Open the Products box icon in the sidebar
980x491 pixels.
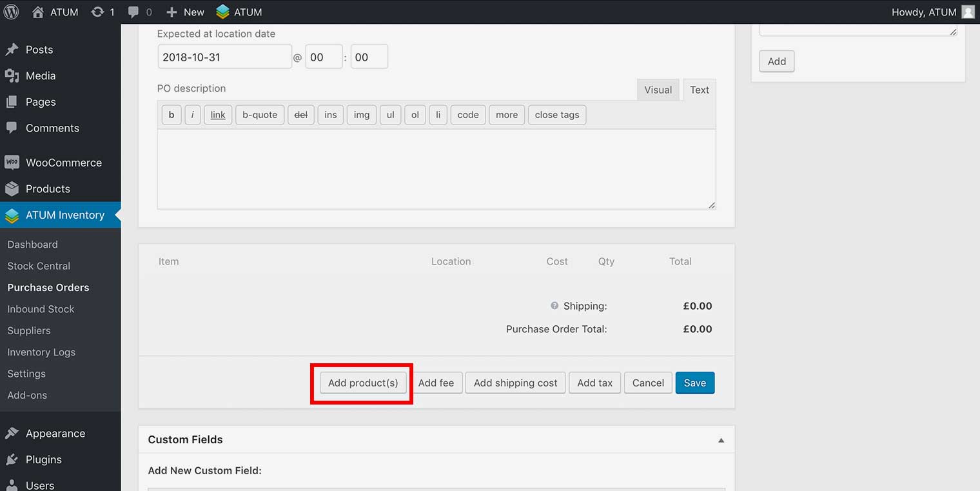coord(12,189)
